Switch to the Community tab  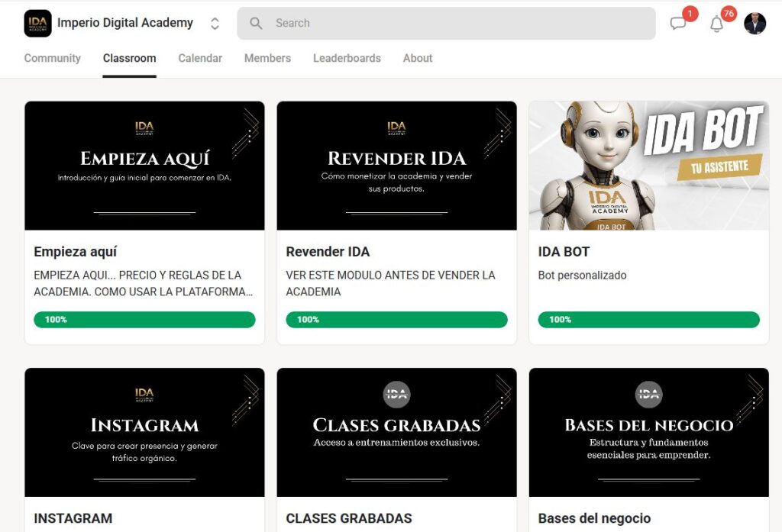pyautogui.click(x=53, y=58)
